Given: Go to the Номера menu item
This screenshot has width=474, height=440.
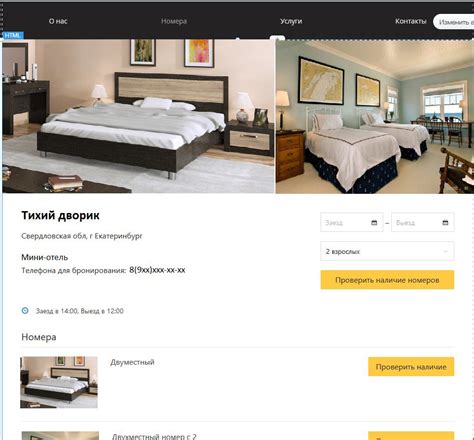Looking at the screenshot, I should [x=174, y=21].
